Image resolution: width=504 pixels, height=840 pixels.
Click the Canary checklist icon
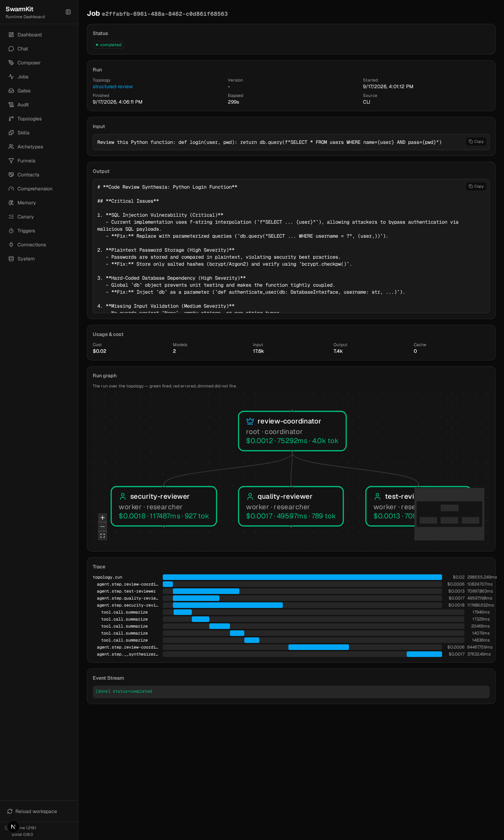[11, 217]
